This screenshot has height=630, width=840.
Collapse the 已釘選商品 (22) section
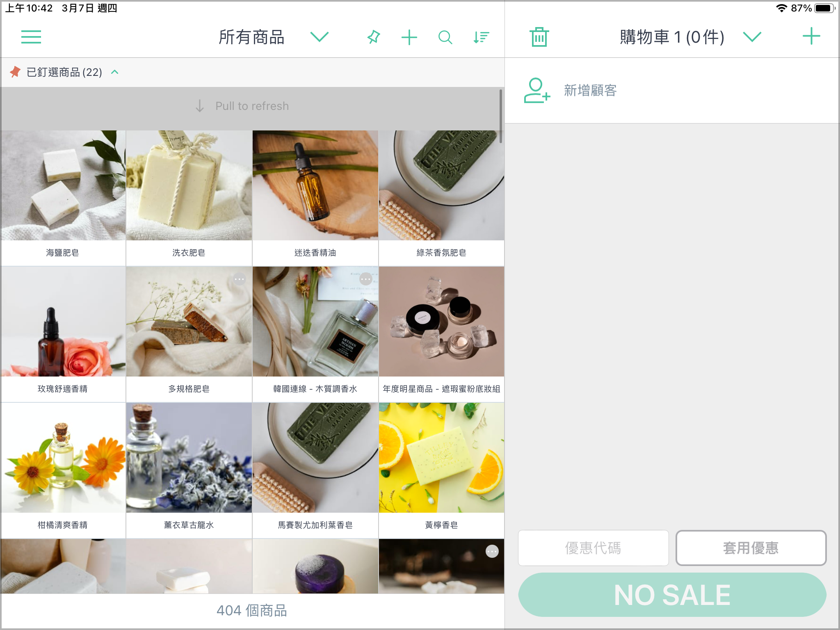[x=115, y=72]
